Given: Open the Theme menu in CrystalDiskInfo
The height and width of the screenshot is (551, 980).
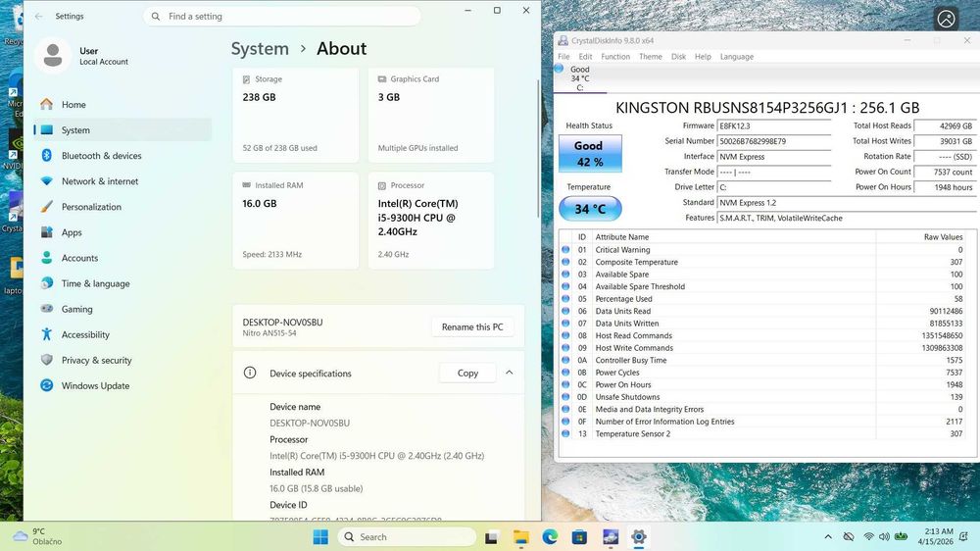Looking at the screenshot, I should [651, 56].
